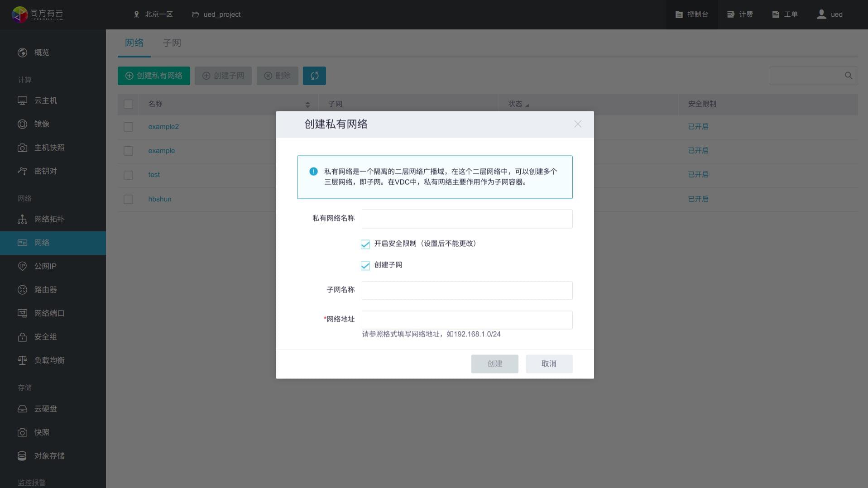This screenshot has width=868, height=488.
Task: Open 计费 billing in top bar
Action: click(740, 14)
